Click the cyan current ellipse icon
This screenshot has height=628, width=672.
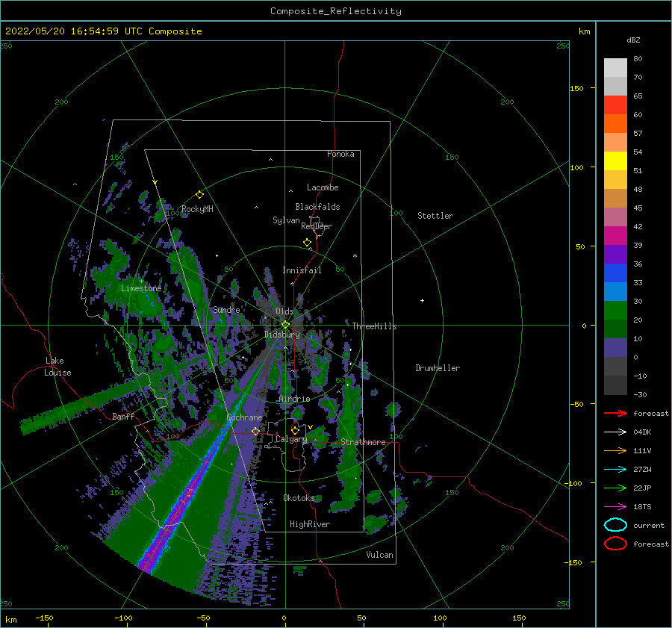tap(615, 525)
